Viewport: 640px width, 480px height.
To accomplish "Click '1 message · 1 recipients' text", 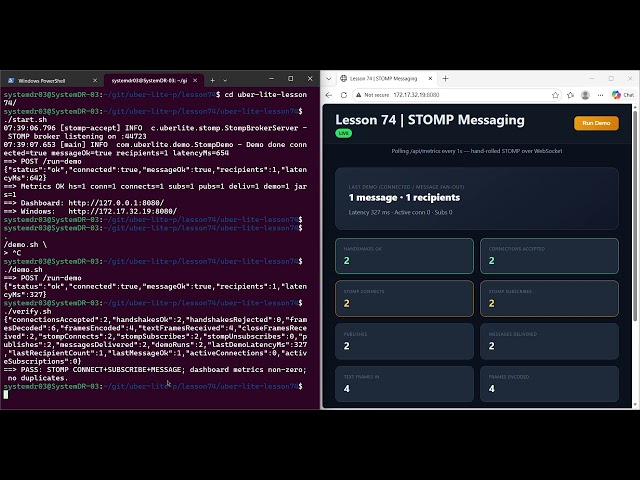I will (404, 198).
